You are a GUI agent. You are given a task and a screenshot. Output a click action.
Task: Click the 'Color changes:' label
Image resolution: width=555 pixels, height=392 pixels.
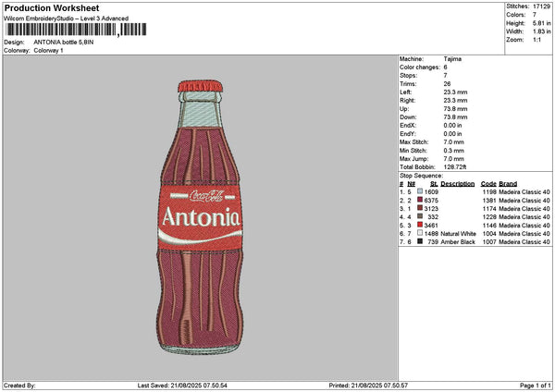[420, 67]
